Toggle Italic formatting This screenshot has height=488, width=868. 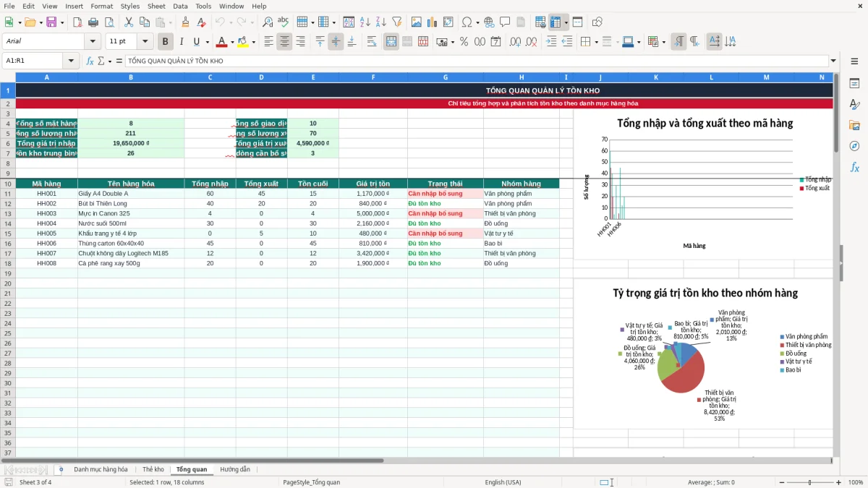(182, 42)
